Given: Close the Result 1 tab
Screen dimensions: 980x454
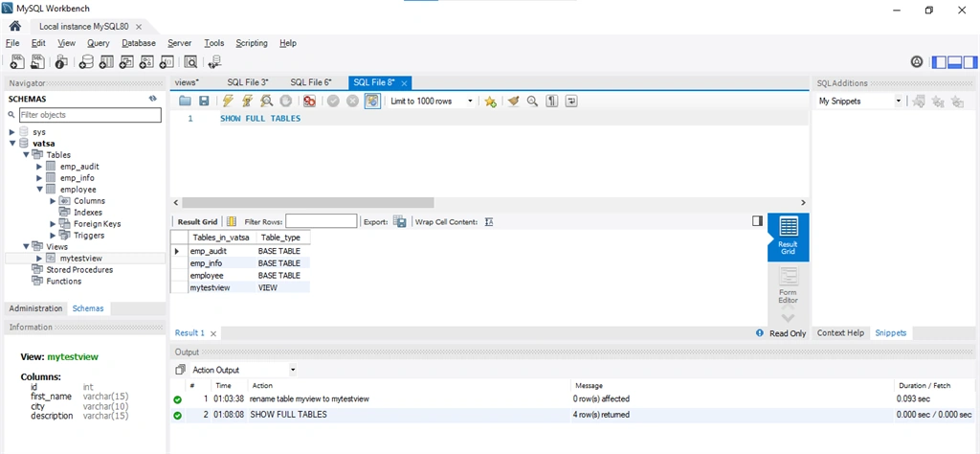Looking at the screenshot, I should point(213,333).
